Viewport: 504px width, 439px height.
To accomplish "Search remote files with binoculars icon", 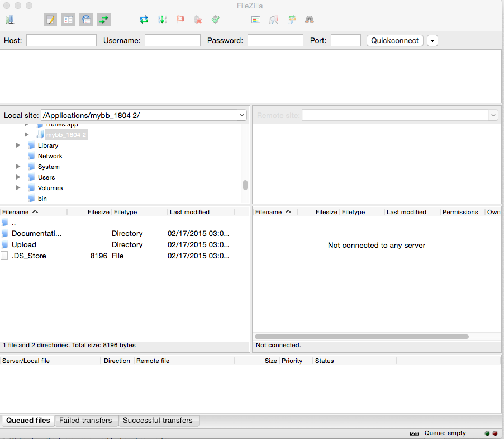I will point(309,20).
